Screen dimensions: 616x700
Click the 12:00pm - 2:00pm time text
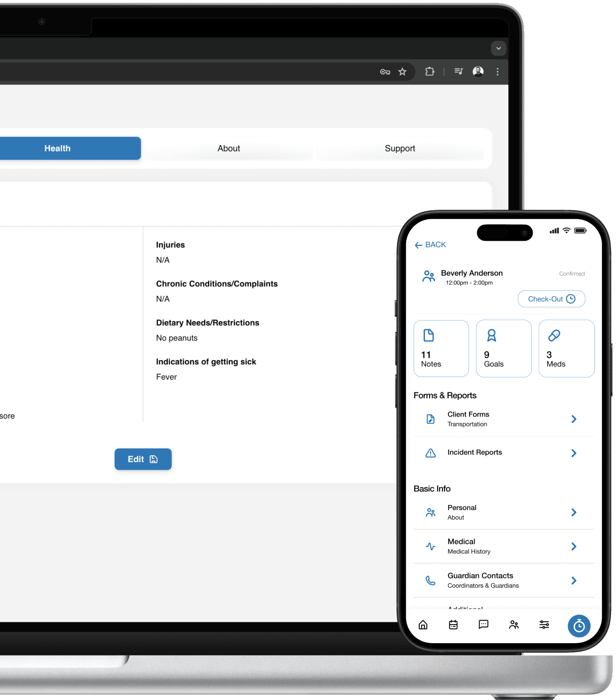click(469, 283)
